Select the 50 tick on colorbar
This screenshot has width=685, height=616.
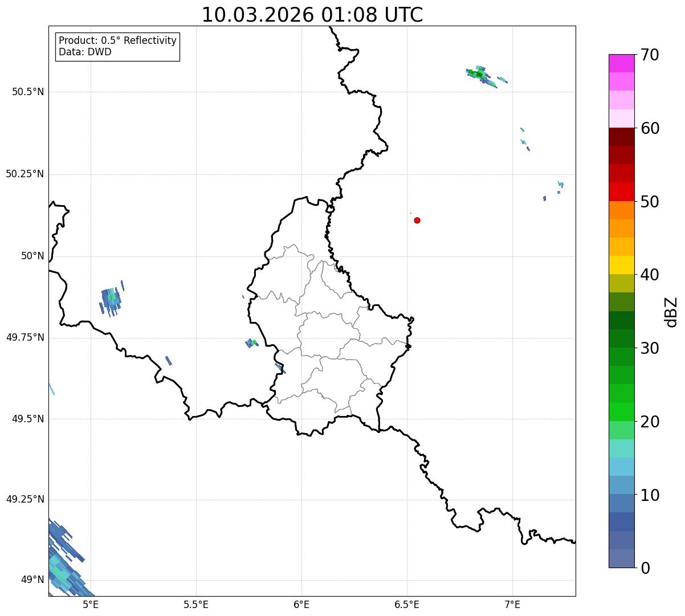650,202
